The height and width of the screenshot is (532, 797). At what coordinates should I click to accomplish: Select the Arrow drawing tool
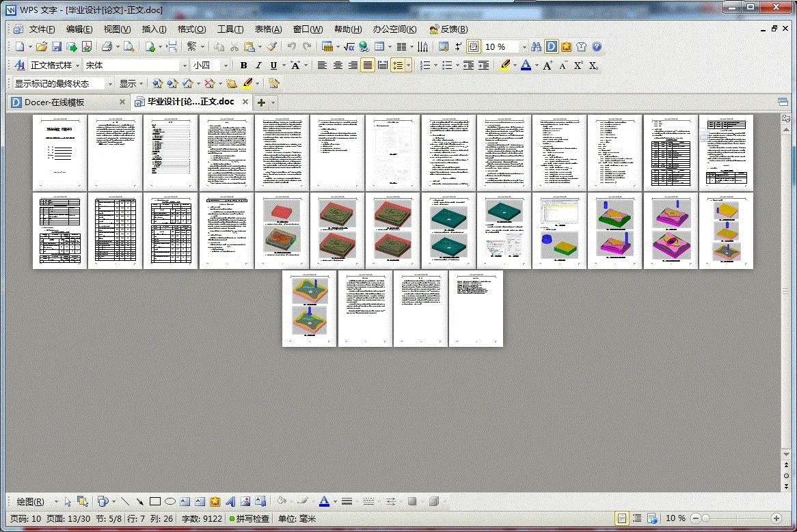[x=139, y=501]
